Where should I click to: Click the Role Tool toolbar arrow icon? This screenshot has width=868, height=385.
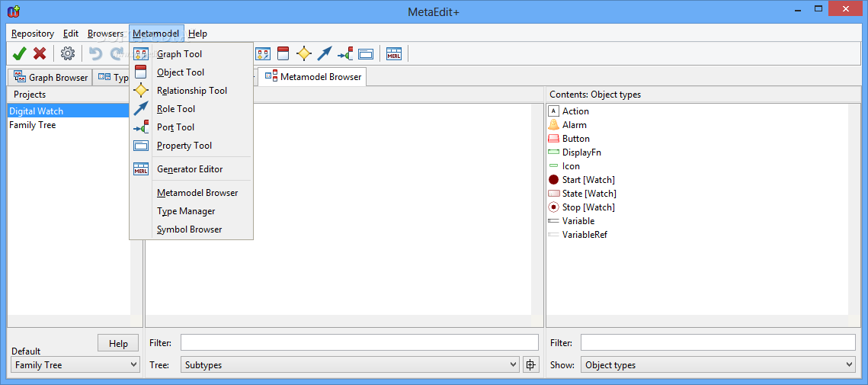click(325, 53)
